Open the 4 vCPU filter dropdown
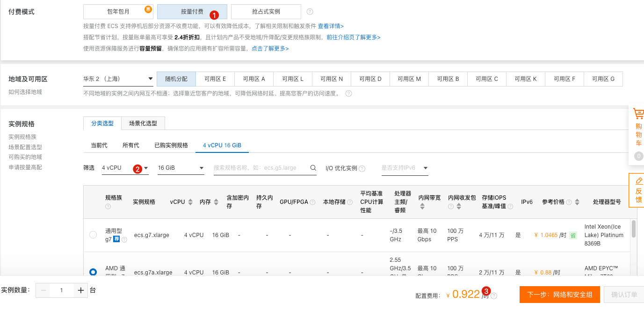The width and height of the screenshot is (644, 310). pos(125,168)
